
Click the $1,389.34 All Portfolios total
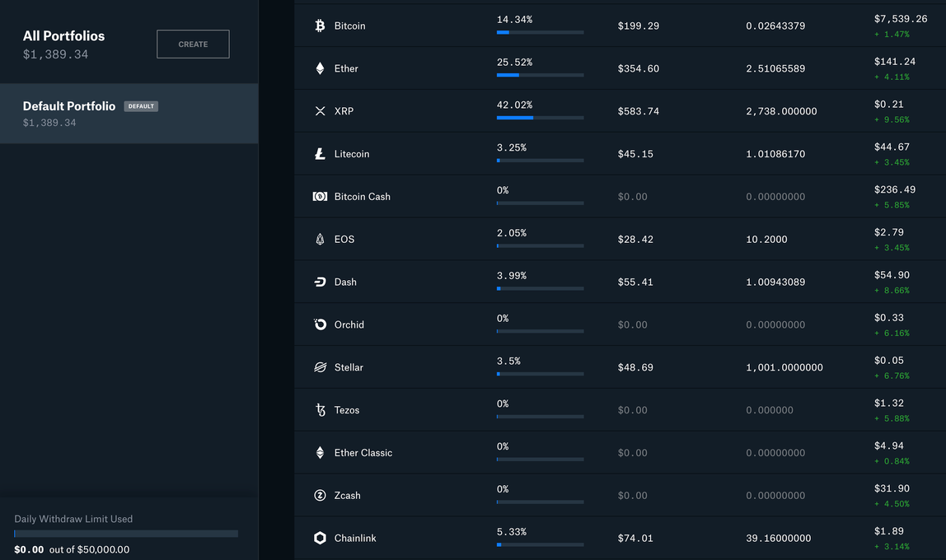[55, 54]
